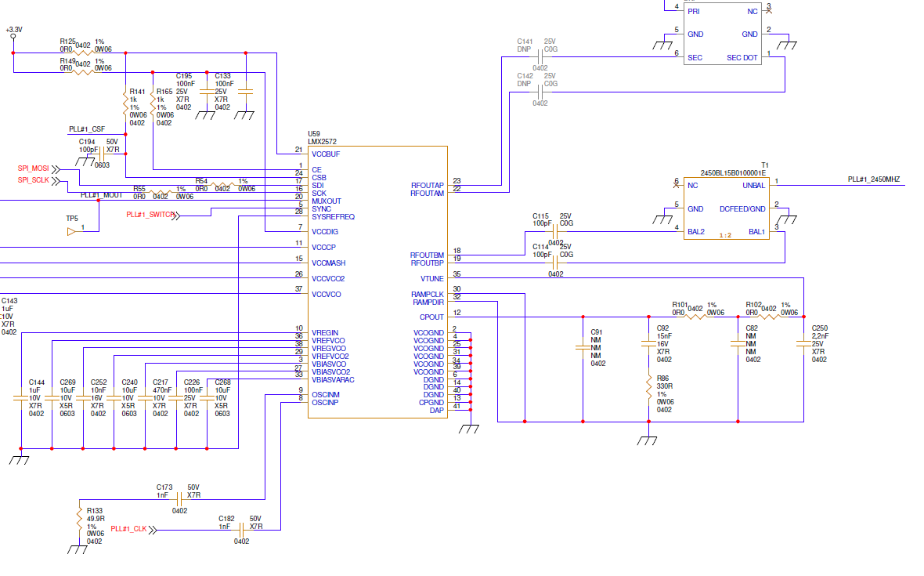
Task: Select the PLL#1_CSF net label
Action: (87, 129)
